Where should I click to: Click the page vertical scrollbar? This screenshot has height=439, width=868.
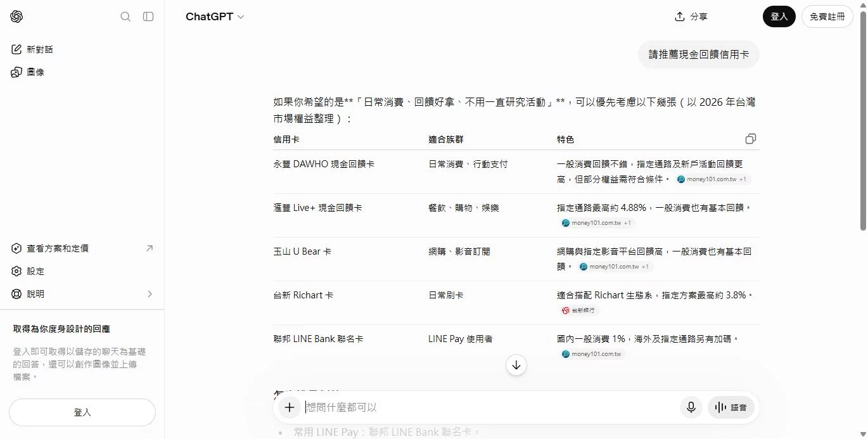[862, 120]
